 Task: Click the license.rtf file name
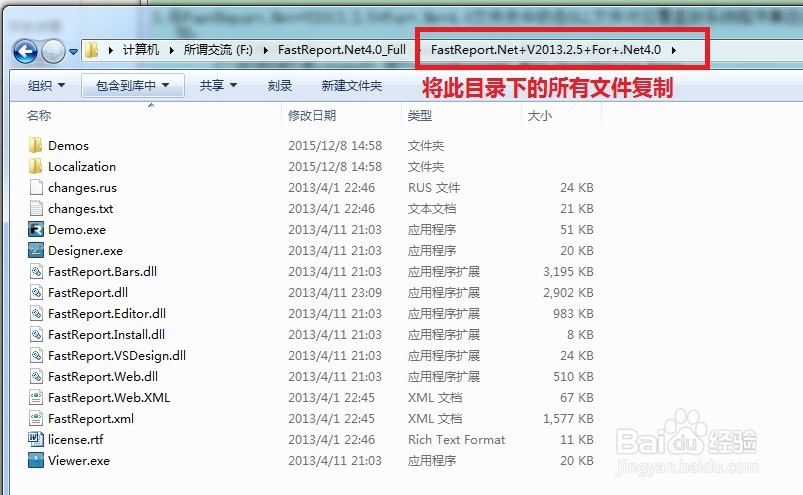coord(76,440)
